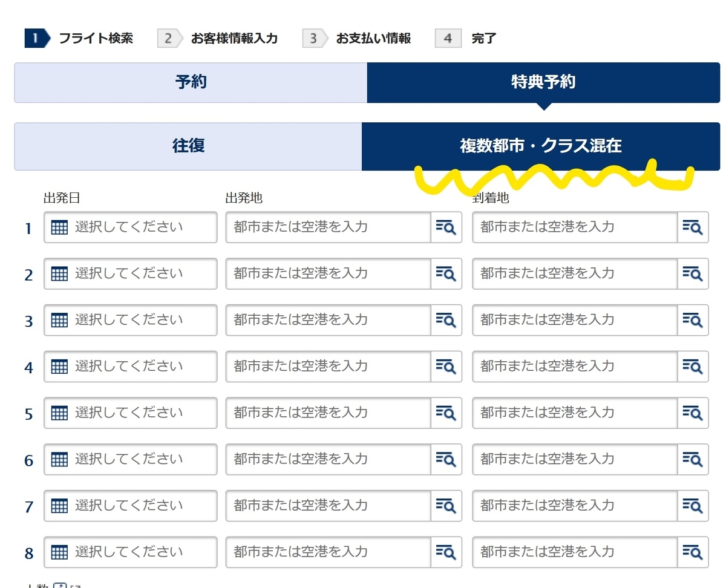726x588 pixels.
Task: Open airport search list for departure row 5
Action: click(446, 413)
